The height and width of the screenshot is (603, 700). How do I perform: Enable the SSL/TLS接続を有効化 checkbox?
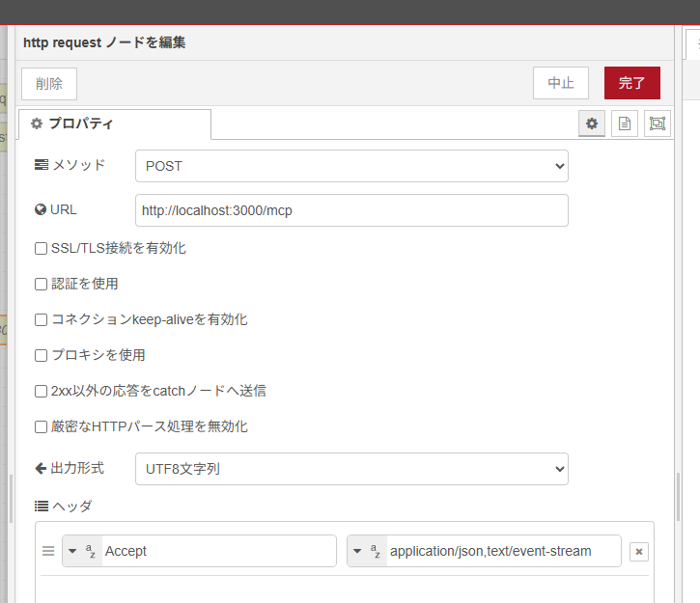pos(42,248)
